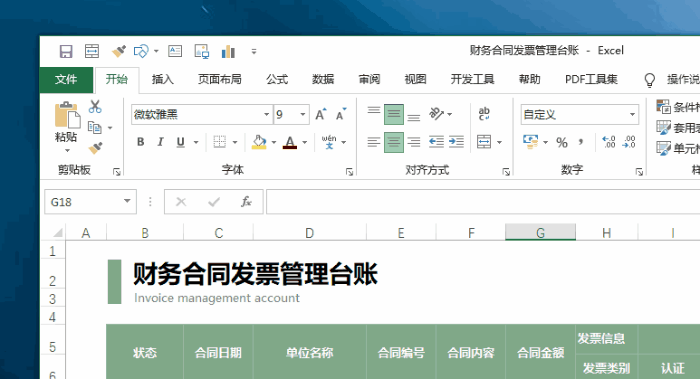Click the Select All corner triangle

pos(57,233)
